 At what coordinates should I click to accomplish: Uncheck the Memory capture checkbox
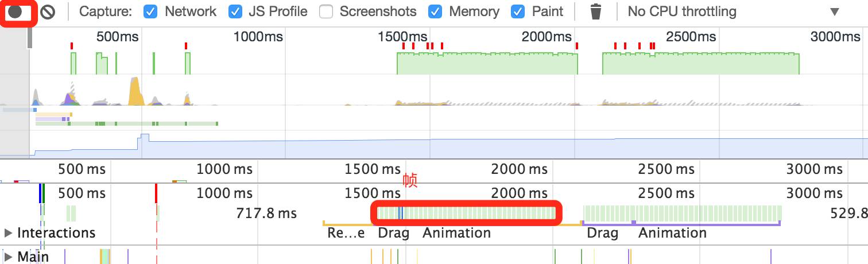tap(436, 11)
